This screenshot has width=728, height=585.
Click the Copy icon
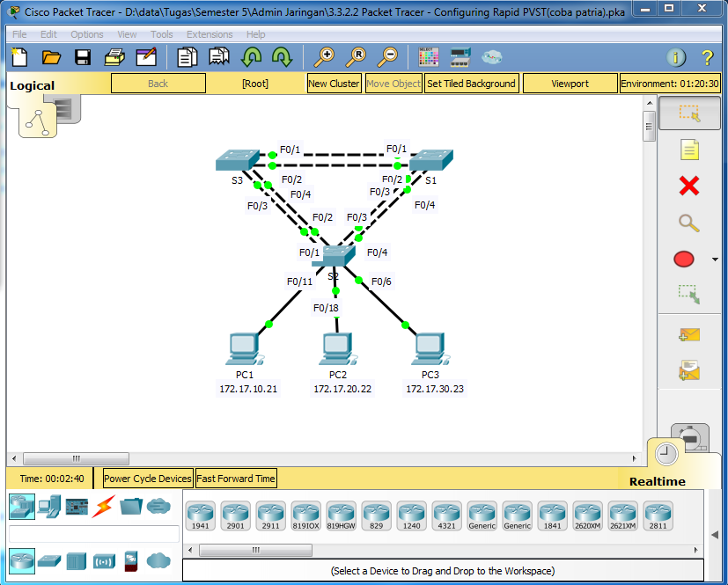(x=188, y=57)
